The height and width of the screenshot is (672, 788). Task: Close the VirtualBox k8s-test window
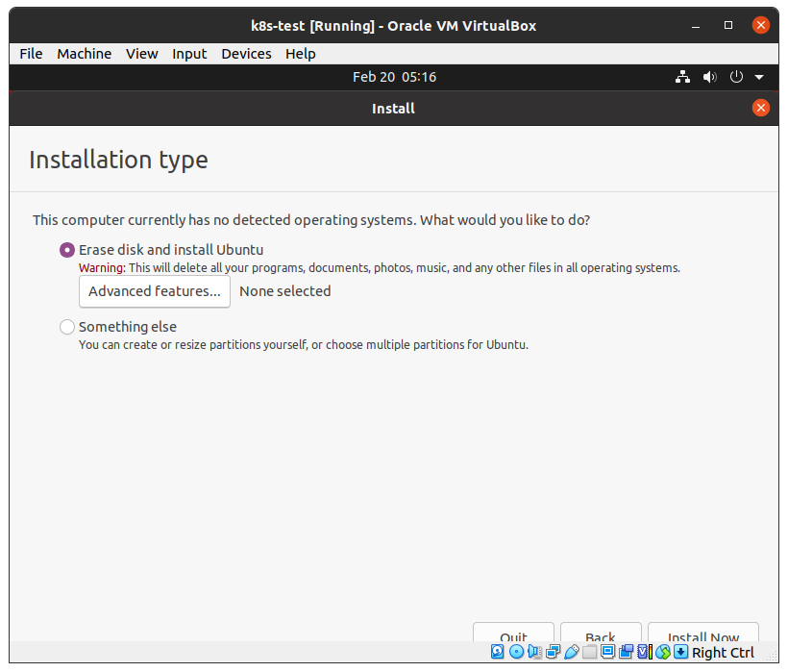coord(760,25)
